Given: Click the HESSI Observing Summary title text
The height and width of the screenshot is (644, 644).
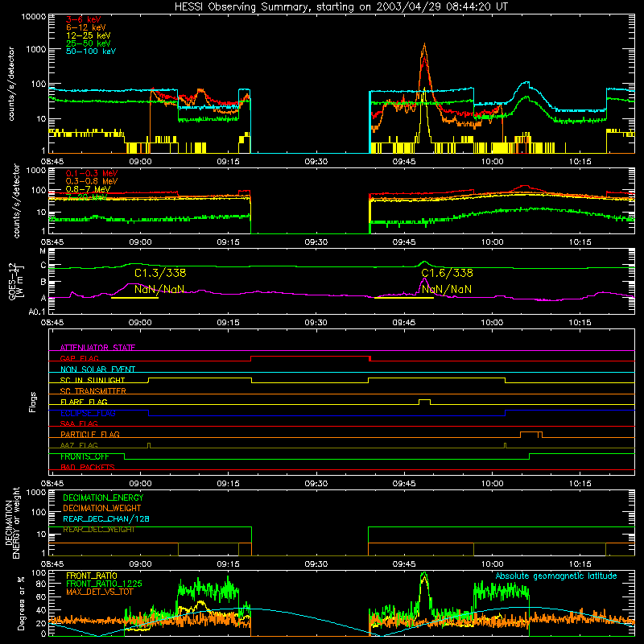Looking at the screenshot, I should click(x=341, y=6).
